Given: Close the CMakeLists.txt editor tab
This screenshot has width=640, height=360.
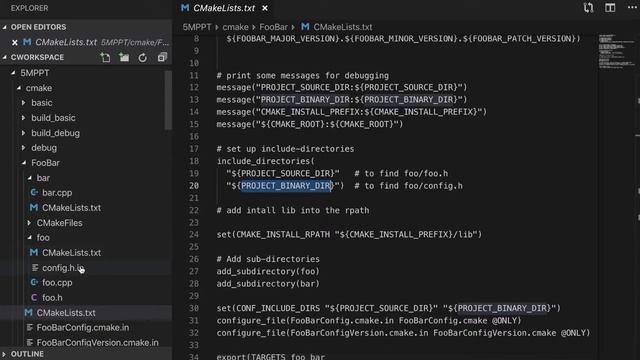Looking at the screenshot, I should [265, 8].
